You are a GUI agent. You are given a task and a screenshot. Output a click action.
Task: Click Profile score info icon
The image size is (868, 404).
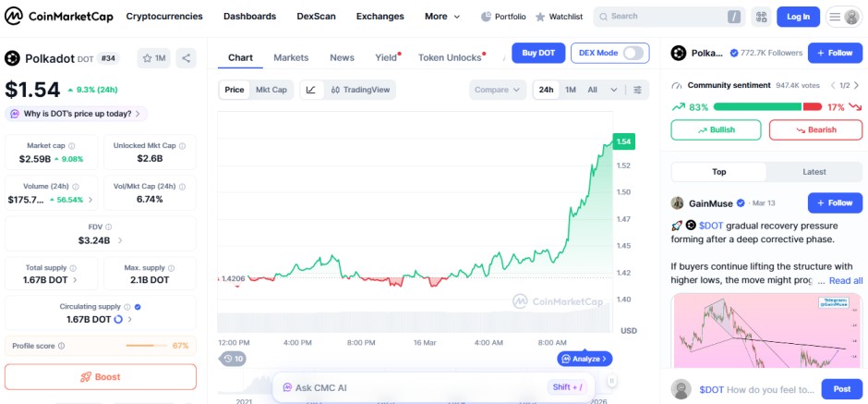[62, 346]
